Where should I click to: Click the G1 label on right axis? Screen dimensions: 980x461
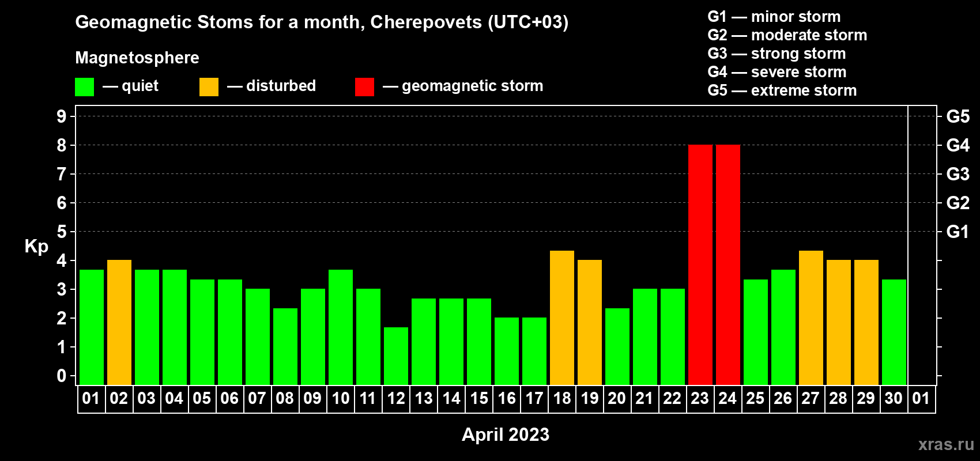coord(958,232)
